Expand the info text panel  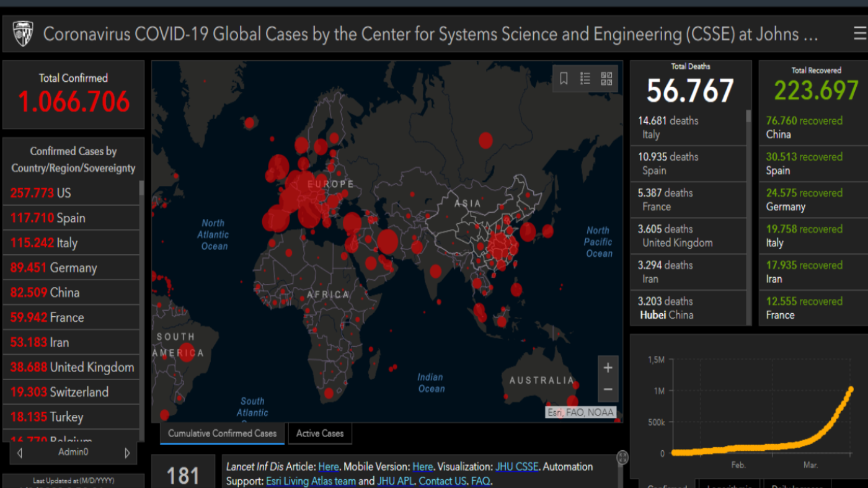click(x=622, y=458)
